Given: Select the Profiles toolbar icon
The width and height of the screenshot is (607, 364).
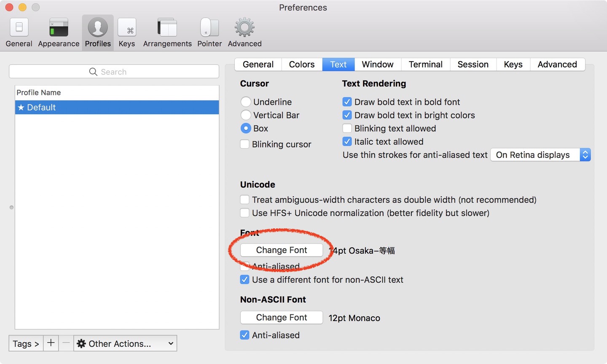Looking at the screenshot, I should 98,33.
